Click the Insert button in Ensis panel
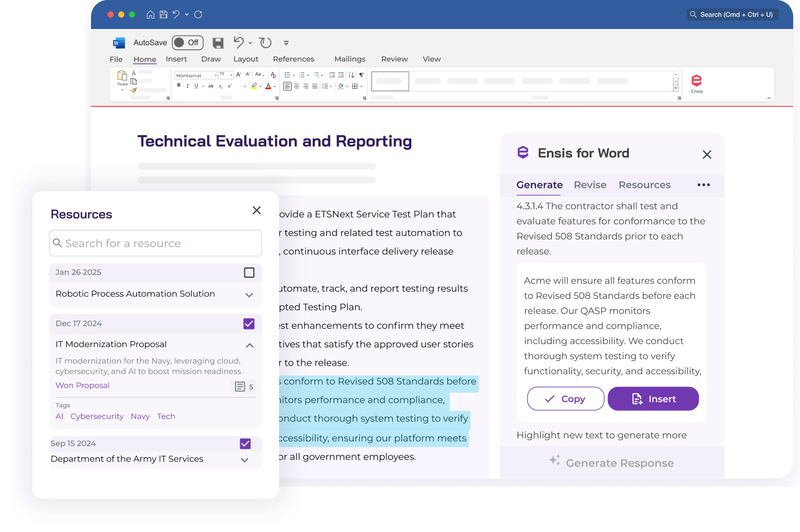800x532 pixels. pyautogui.click(x=653, y=399)
